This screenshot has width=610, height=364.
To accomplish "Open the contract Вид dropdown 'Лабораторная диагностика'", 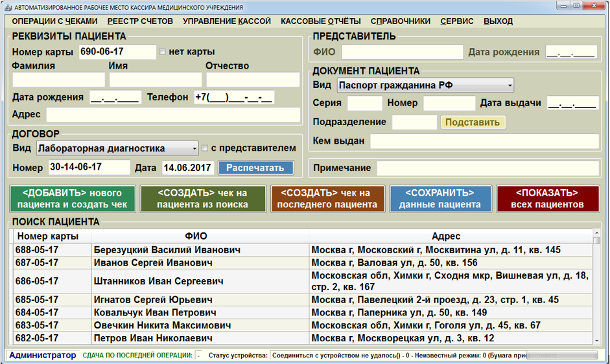I will (x=117, y=148).
